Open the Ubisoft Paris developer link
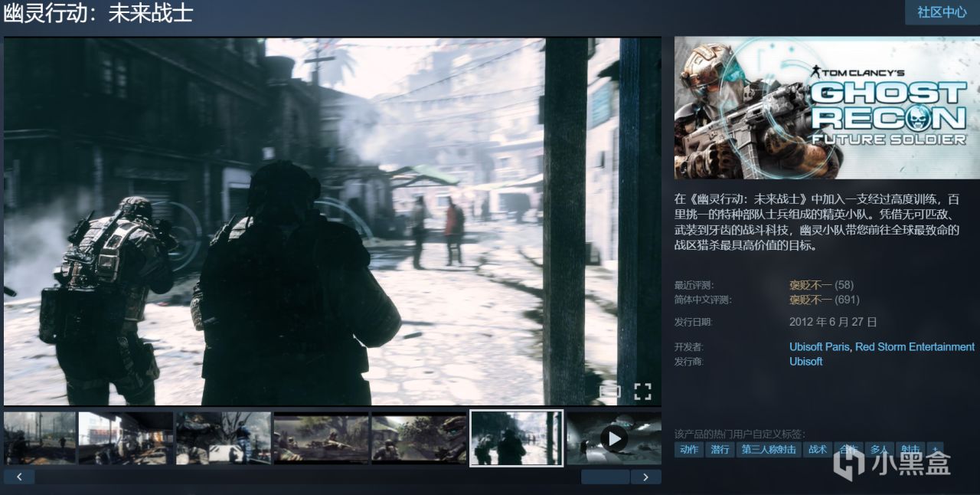Screen dimensions: 980x495 pos(819,347)
